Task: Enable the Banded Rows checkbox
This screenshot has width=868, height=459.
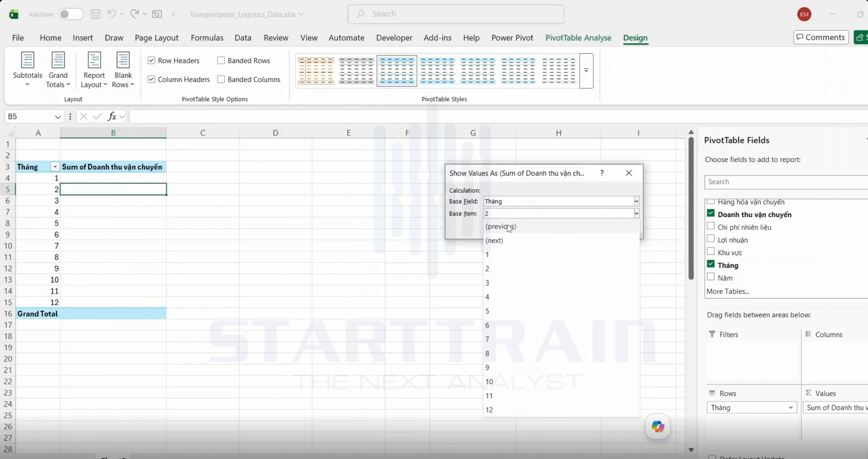Action: pyautogui.click(x=221, y=60)
